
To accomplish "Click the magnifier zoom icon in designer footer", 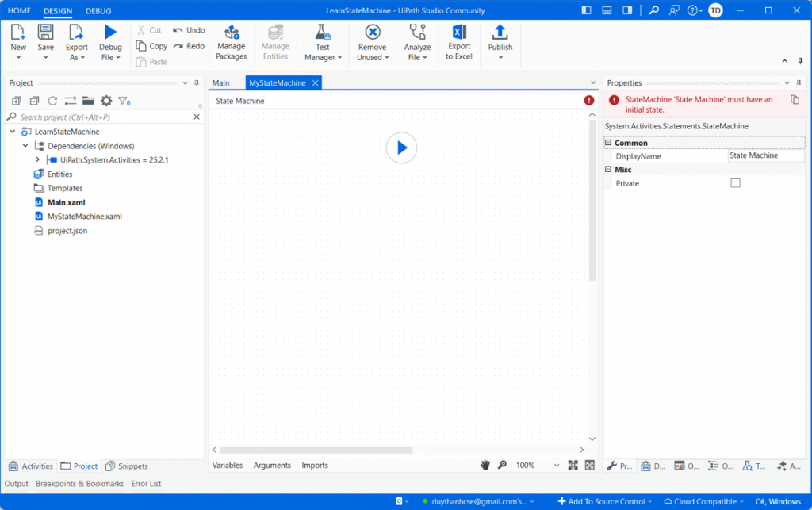I will tap(502, 465).
